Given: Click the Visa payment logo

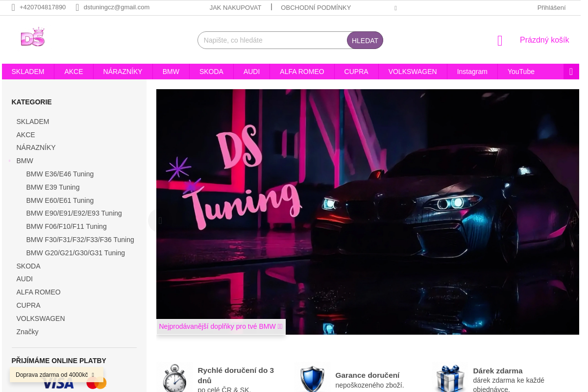Looking at the screenshot, I should tap(58, 384).
